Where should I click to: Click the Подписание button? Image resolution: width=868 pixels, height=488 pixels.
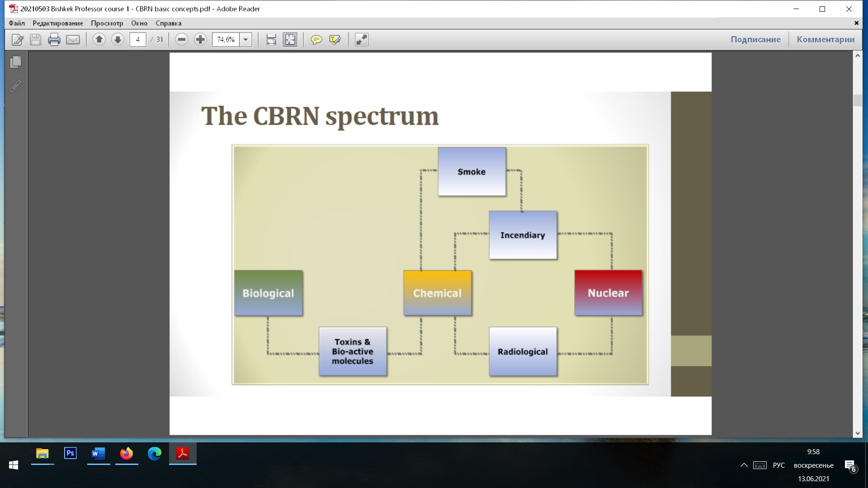pyautogui.click(x=755, y=39)
